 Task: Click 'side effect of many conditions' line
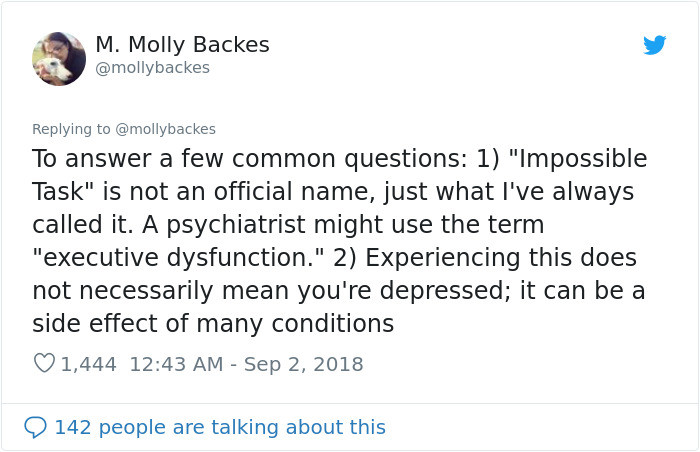(x=213, y=323)
